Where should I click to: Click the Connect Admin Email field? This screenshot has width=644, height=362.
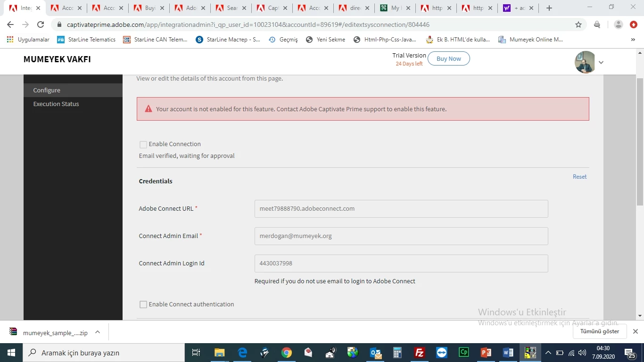tap(401, 236)
